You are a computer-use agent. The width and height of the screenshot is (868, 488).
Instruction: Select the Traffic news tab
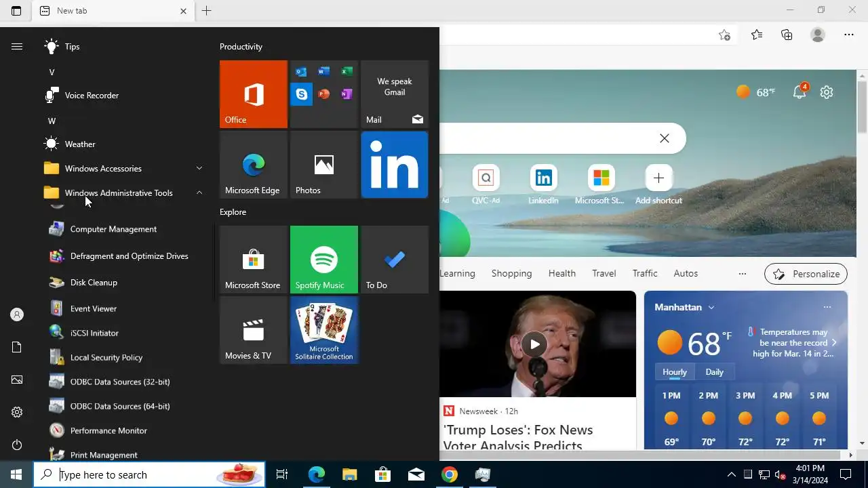[645, 273]
